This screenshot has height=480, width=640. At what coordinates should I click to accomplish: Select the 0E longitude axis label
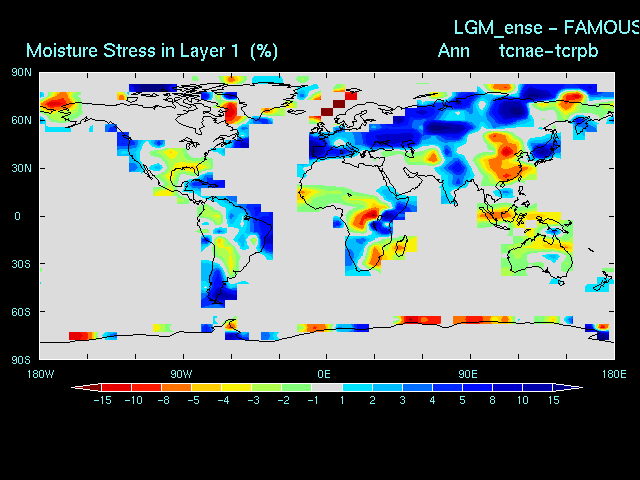[324, 373]
